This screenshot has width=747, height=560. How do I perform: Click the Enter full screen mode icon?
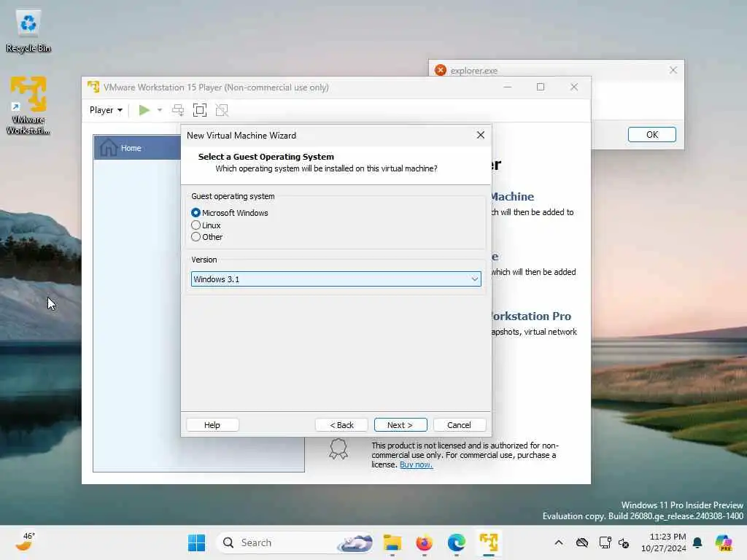200,110
